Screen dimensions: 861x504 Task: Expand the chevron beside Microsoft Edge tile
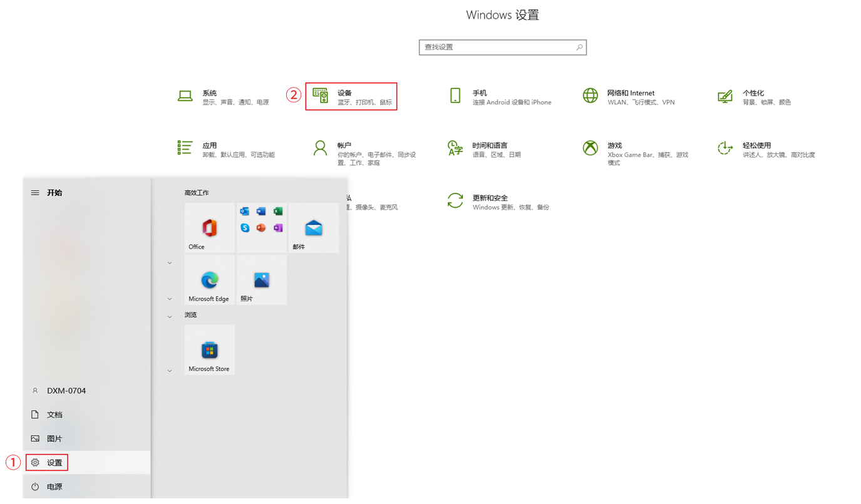coord(170,299)
